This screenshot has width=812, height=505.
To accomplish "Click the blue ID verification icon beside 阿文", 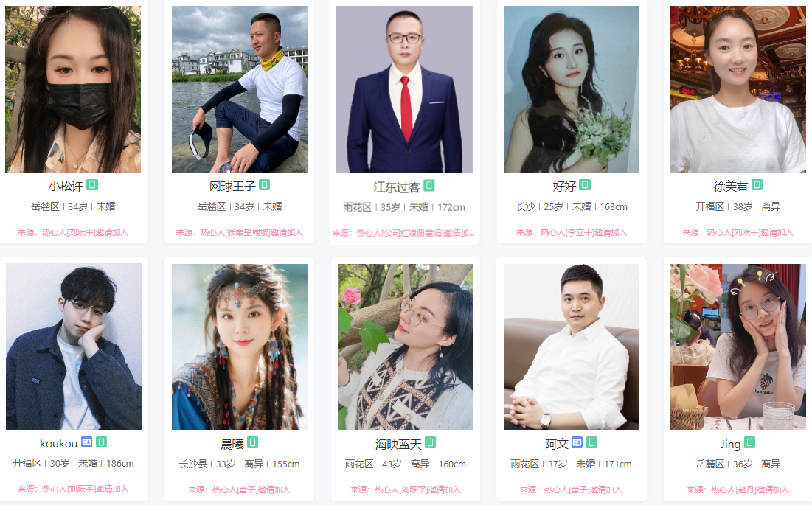I will [577, 443].
